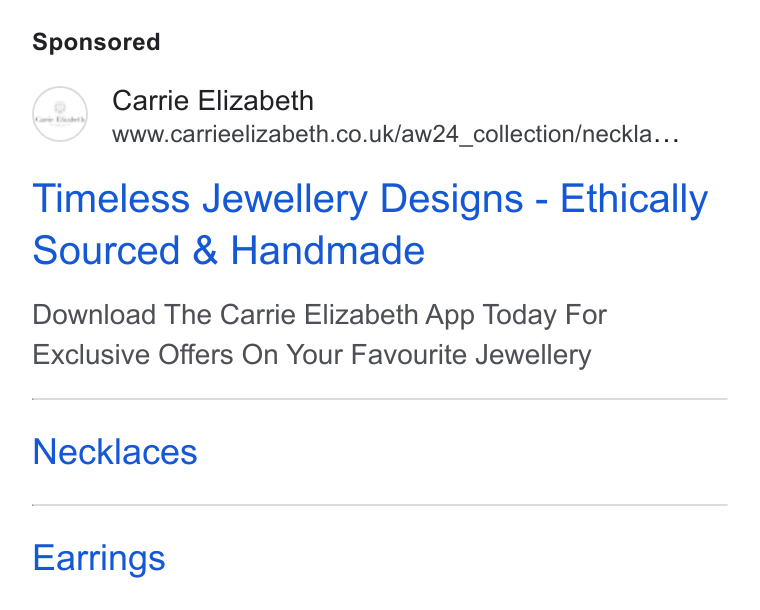Open the www.carrieelizabeth.co.uk display URL

coord(396,134)
